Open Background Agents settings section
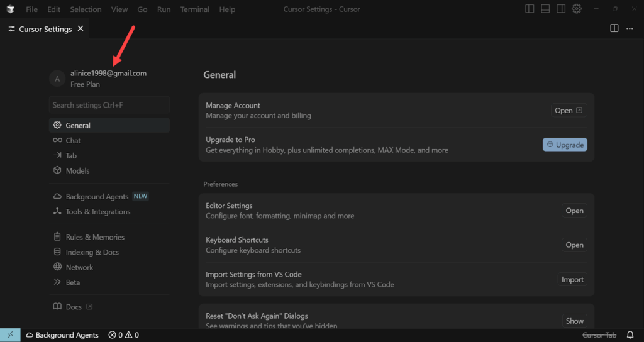The height and width of the screenshot is (342, 644). coord(109,196)
